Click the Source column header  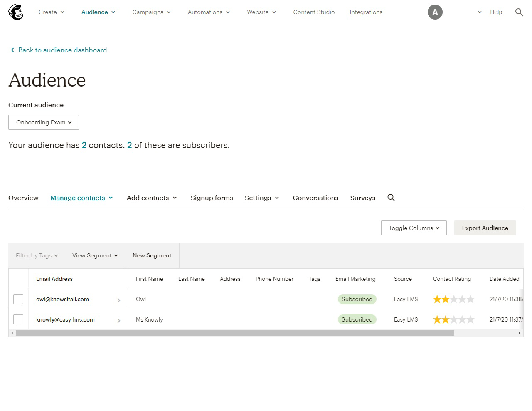[403, 279]
